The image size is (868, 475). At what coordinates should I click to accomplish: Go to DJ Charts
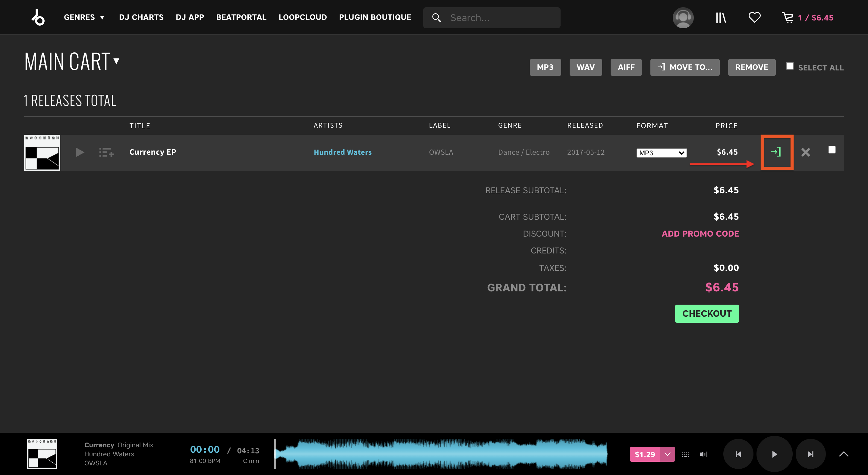(x=141, y=17)
